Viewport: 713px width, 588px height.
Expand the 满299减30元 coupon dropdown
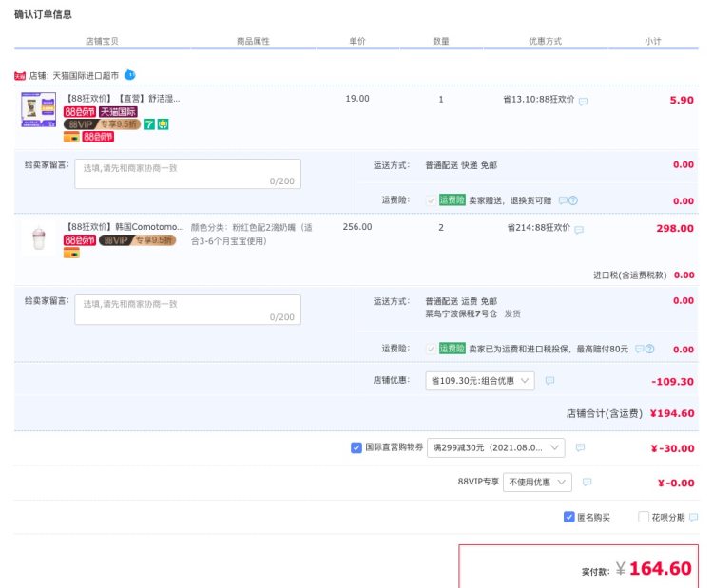click(x=496, y=447)
